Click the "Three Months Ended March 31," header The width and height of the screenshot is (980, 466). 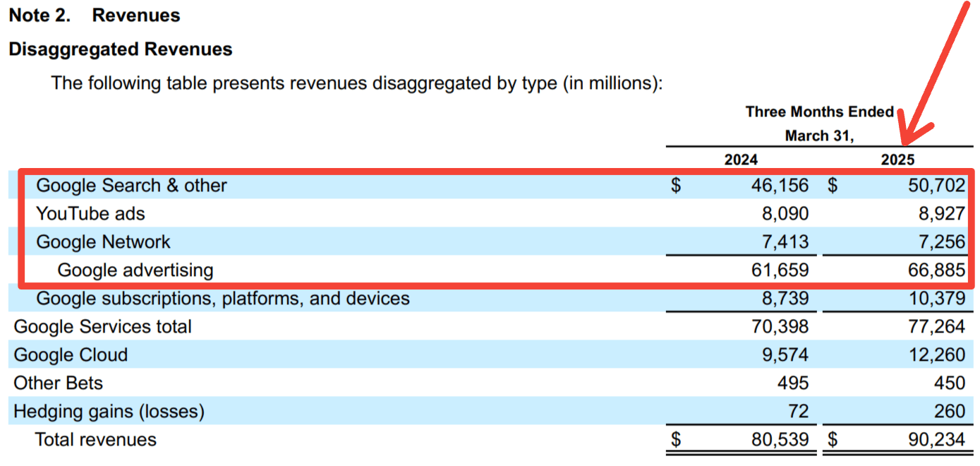(820, 124)
